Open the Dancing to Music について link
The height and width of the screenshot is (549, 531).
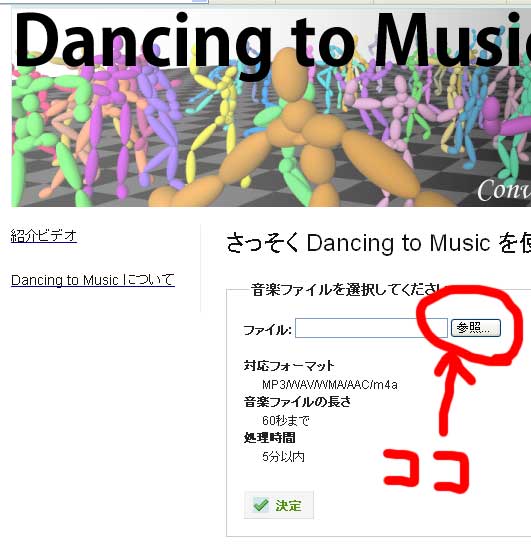tap(93, 280)
